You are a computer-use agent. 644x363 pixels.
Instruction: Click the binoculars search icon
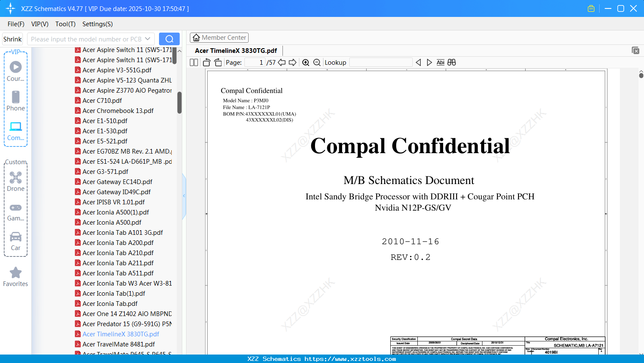tap(452, 63)
